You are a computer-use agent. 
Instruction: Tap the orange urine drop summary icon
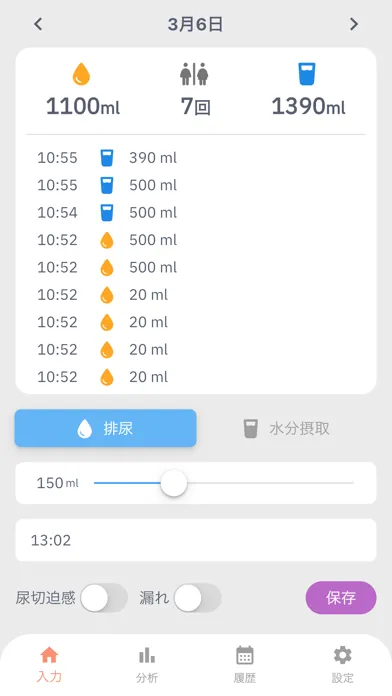pos(81,74)
